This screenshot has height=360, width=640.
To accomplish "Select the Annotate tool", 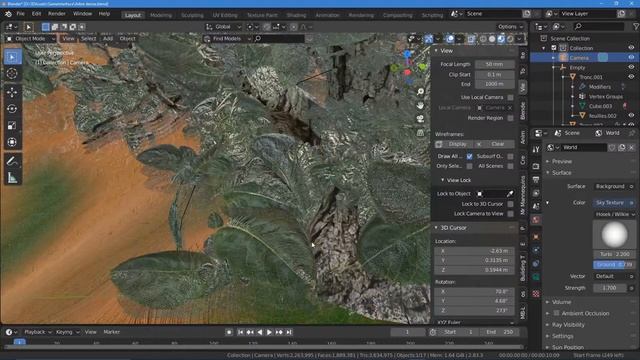I will coord(12,161).
